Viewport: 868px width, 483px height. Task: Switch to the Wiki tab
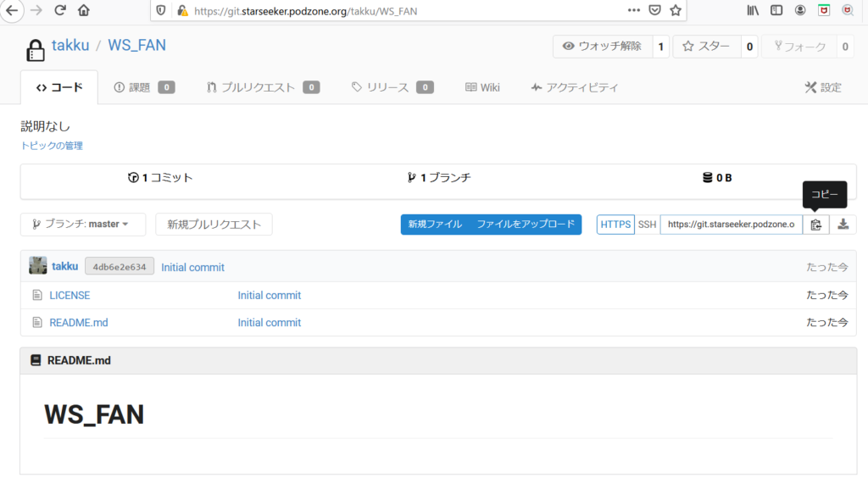coord(482,87)
